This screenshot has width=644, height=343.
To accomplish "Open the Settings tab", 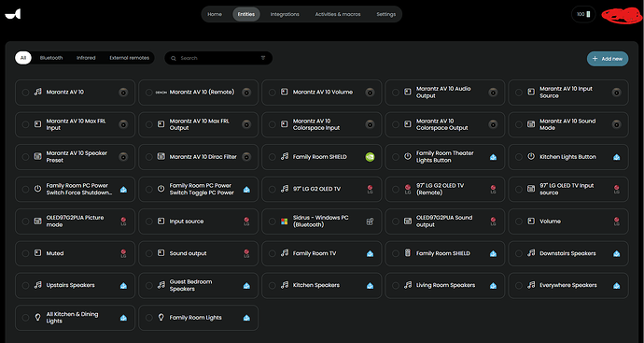I will point(385,14).
